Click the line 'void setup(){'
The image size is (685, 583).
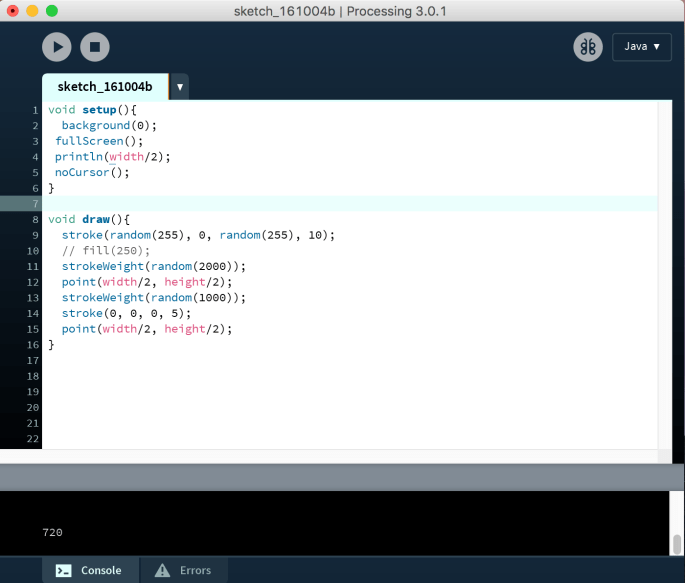coord(92,110)
